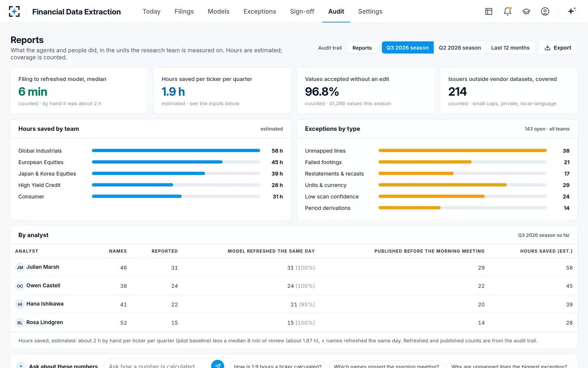Open the Filing to refreshed model card
The height and width of the screenshot is (368, 588).
pyautogui.click(x=79, y=91)
